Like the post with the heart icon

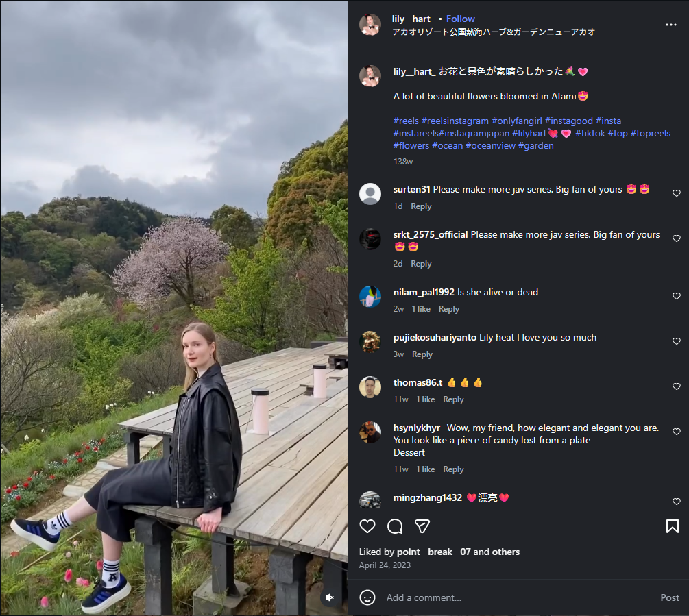click(367, 526)
